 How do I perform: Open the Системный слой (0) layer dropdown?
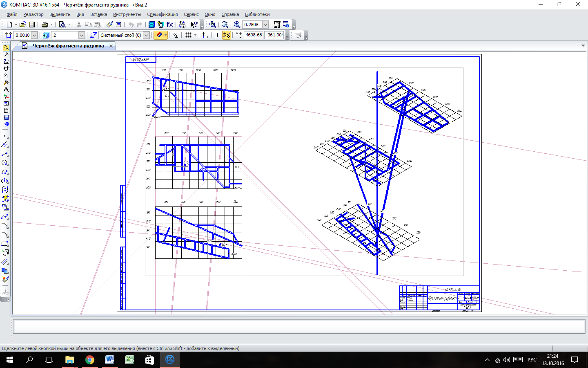pos(146,35)
